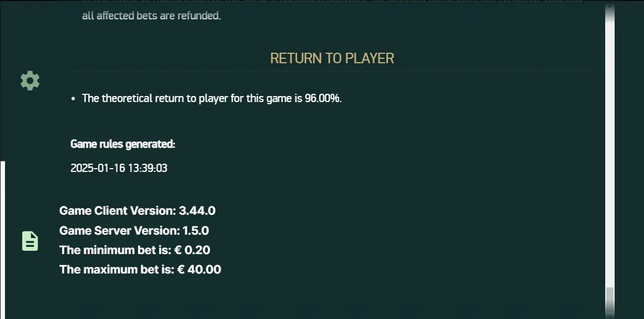Open the game rules document icon

pos(30,241)
